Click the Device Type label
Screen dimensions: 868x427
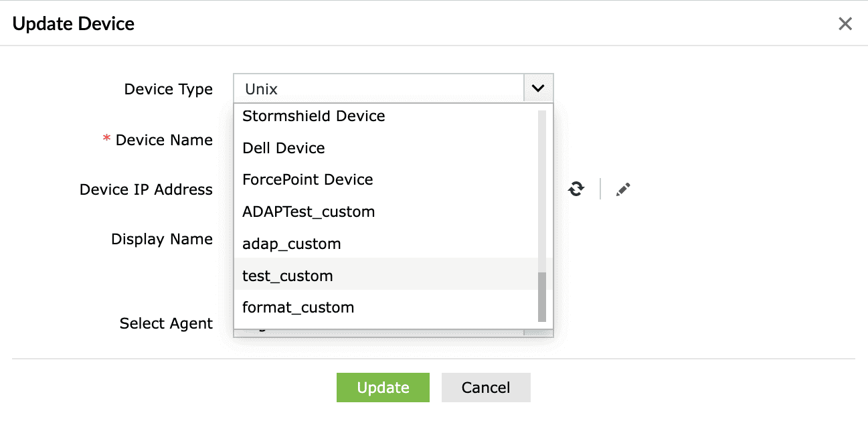click(x=169, y=89)
